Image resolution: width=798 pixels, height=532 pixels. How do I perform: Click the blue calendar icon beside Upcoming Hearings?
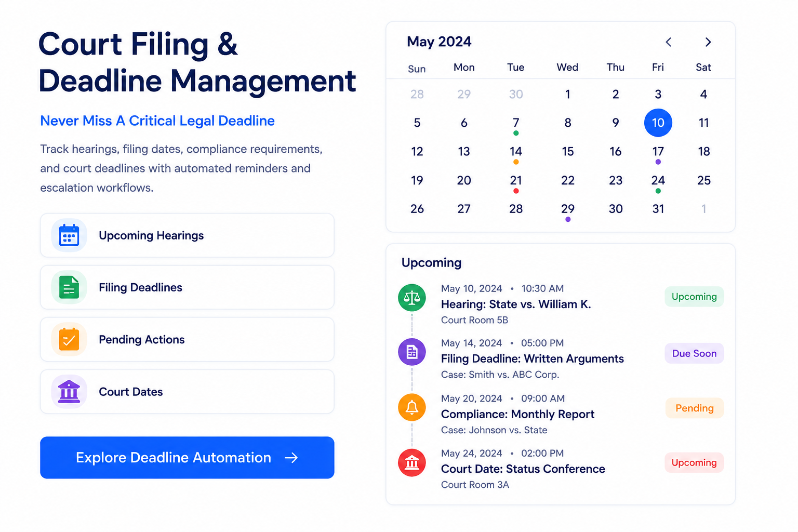[x=69, y=235]
